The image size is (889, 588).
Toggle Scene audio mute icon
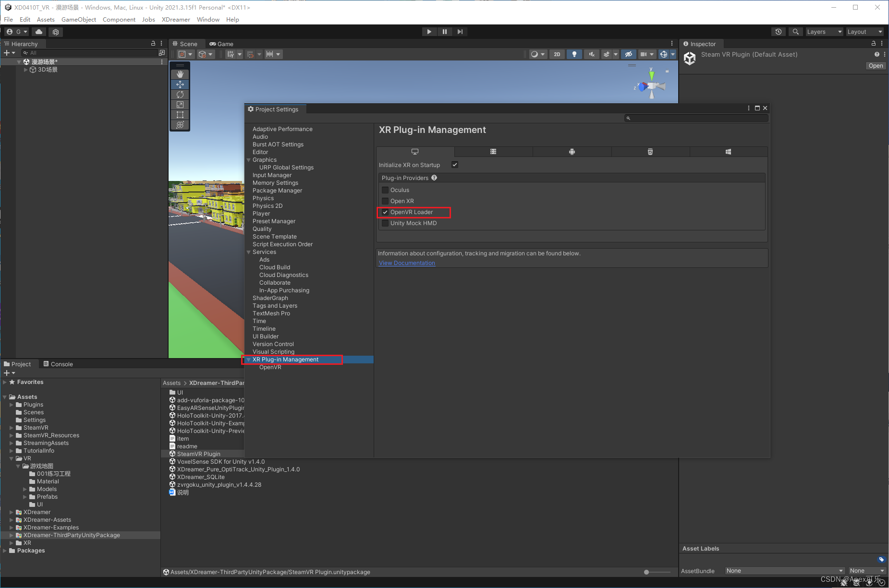(592, 54)
